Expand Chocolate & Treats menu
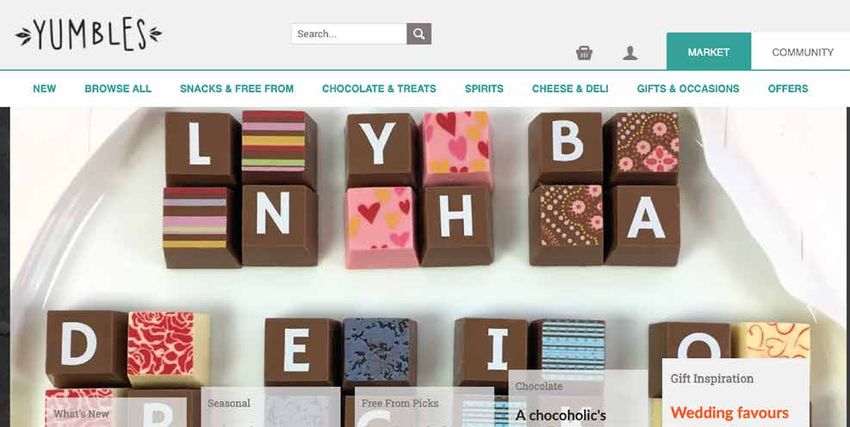This screenshot has width=850, height=427. click(379, 89)
